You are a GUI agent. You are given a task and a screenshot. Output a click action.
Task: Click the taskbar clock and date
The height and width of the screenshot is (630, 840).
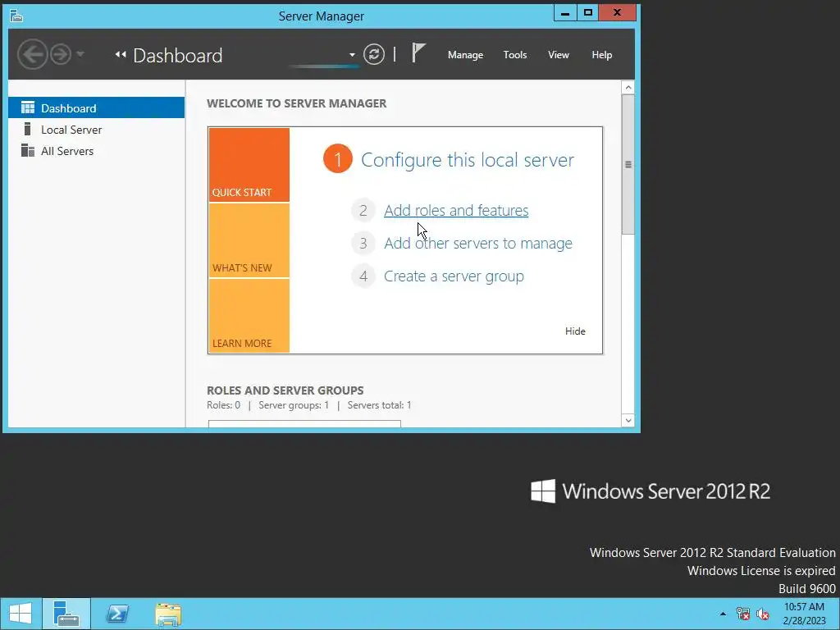804,614
